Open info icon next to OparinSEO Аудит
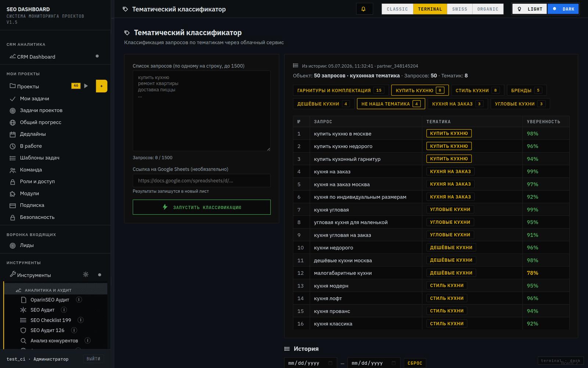Viewport: 588px width, 368px height. pos(79,300)
